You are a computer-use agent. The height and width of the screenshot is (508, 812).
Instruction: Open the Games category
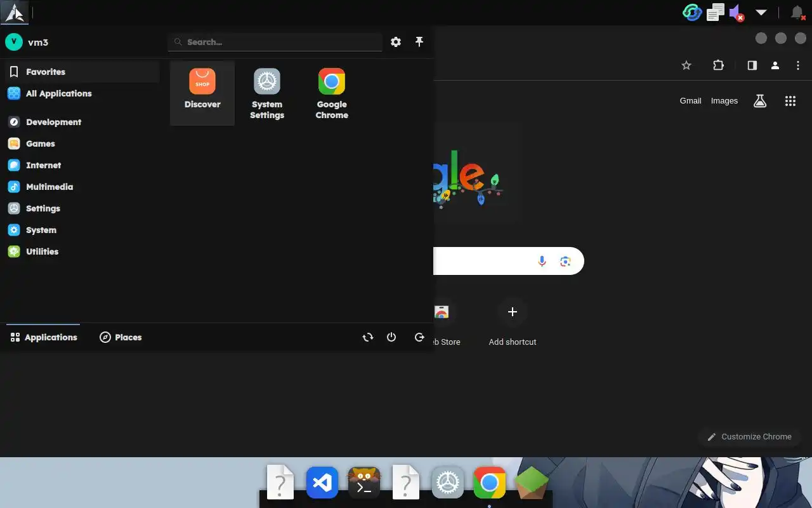point(82,144)
